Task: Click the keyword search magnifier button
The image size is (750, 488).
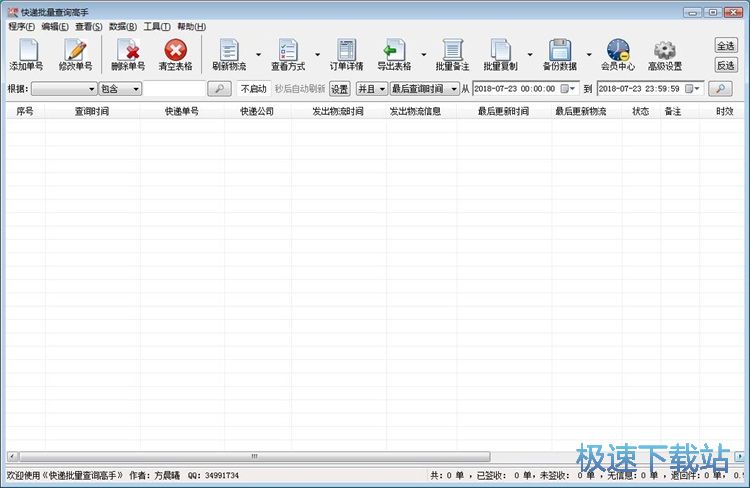Action: [x=220, y=89]
